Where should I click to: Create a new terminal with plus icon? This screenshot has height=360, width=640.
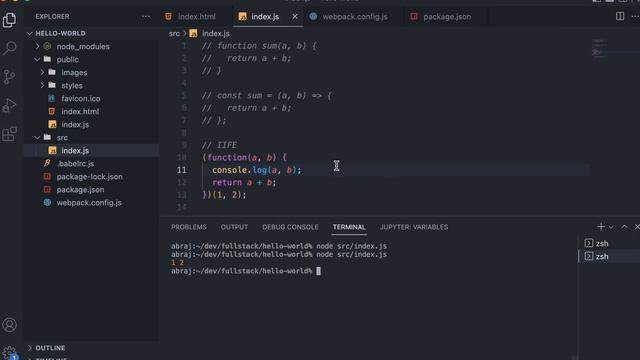click(x=600, y=227)
